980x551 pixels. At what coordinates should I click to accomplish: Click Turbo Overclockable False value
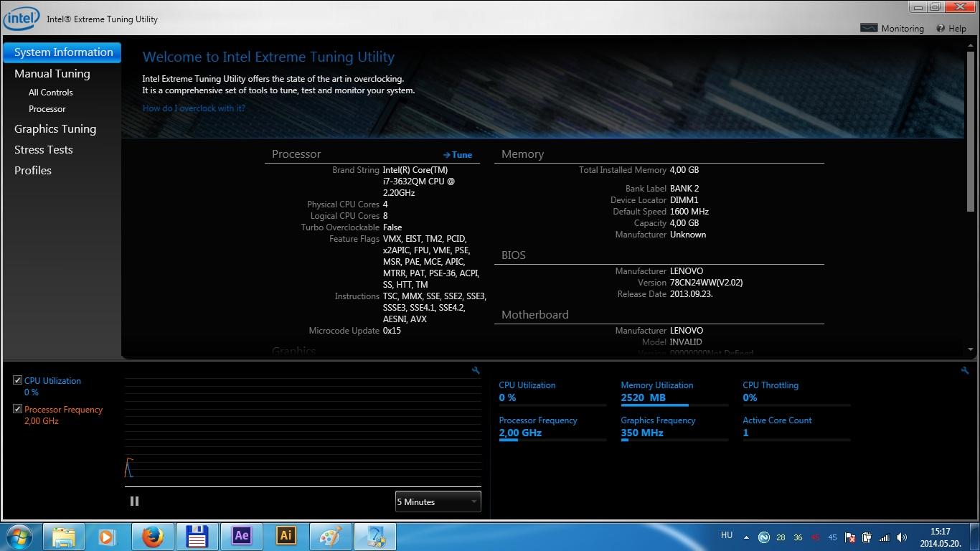(392, 227)
